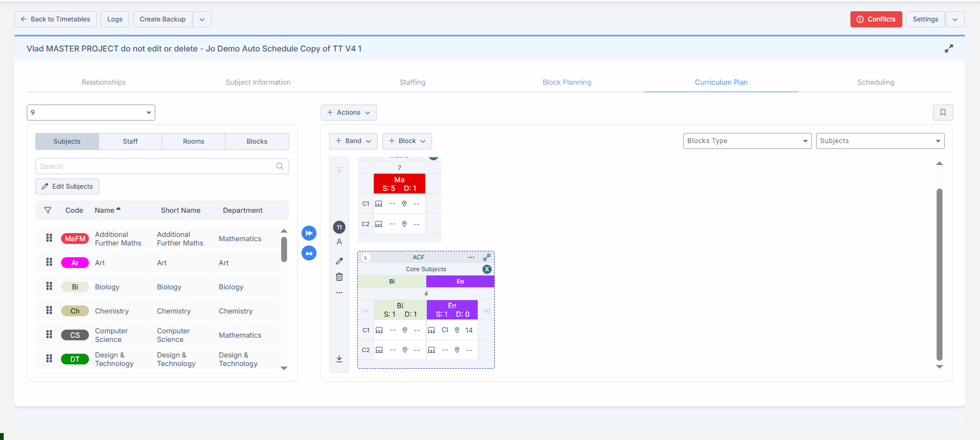The image size is (980, 440).
Task: Click the trash icon in the band toolbar
Action: pos(339,277)
